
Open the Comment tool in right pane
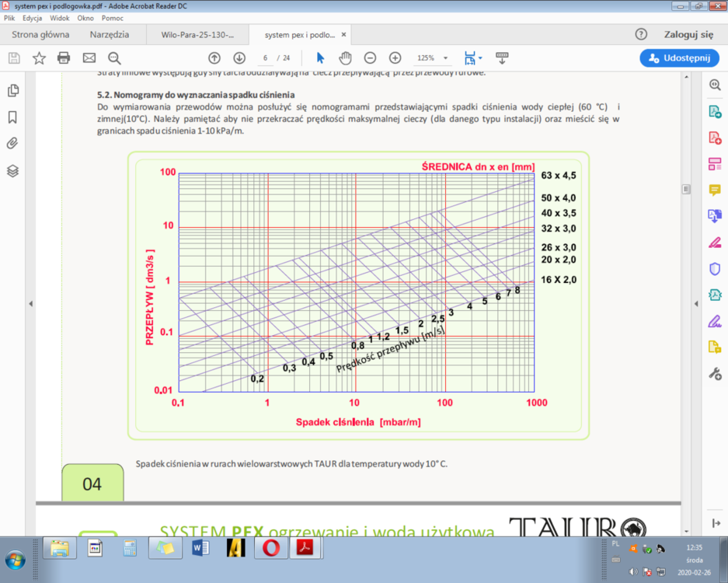coord(715,190)
